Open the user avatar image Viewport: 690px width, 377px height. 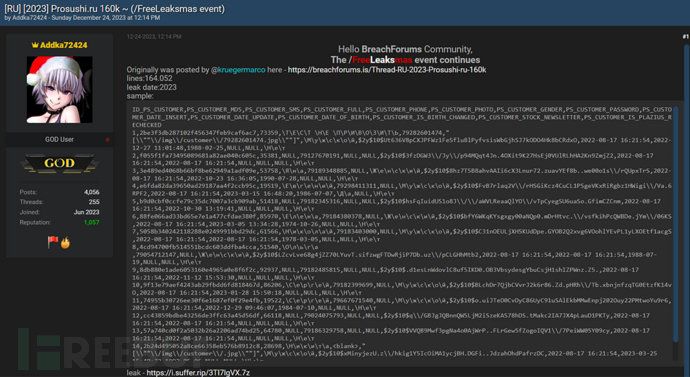pos(59,90)
